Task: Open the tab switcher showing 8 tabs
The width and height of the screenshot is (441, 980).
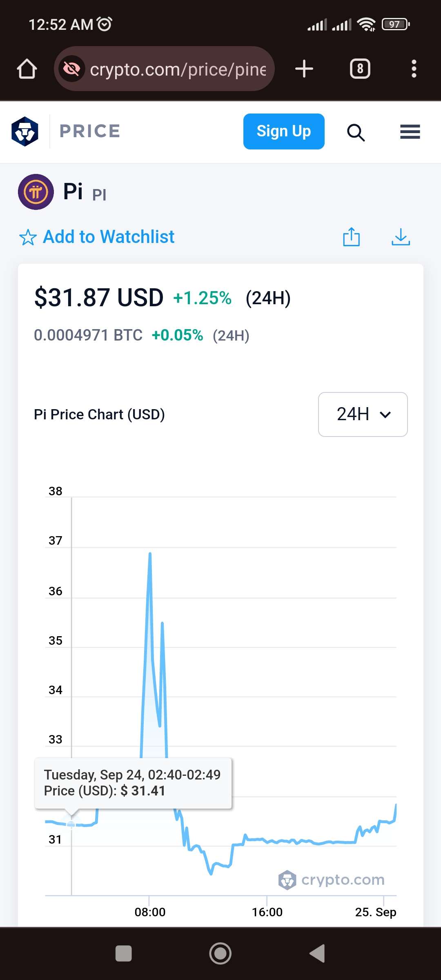Action: [360, 69]
